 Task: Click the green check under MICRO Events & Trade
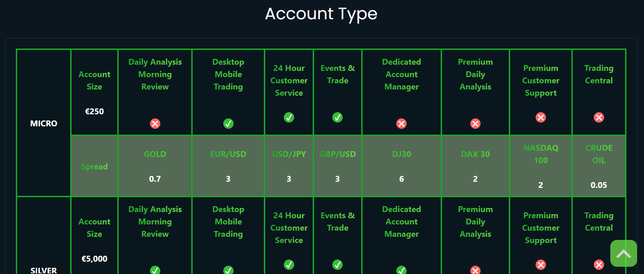(337, 117)
